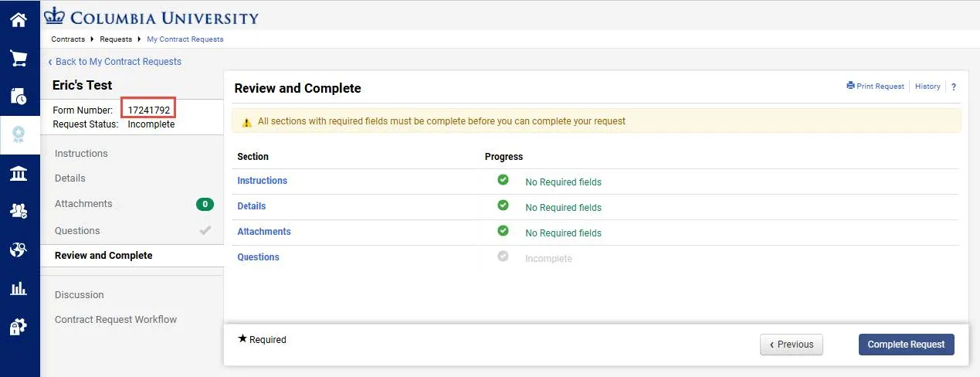Click the star Required legend
This screenshot has width=980, height=377.
tap(262, 339)
